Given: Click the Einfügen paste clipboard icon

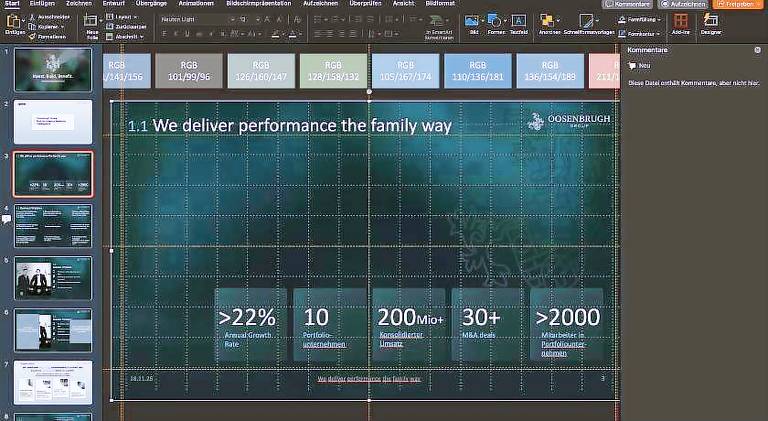Looking at the screenshot, I should [x=13, y=22].
